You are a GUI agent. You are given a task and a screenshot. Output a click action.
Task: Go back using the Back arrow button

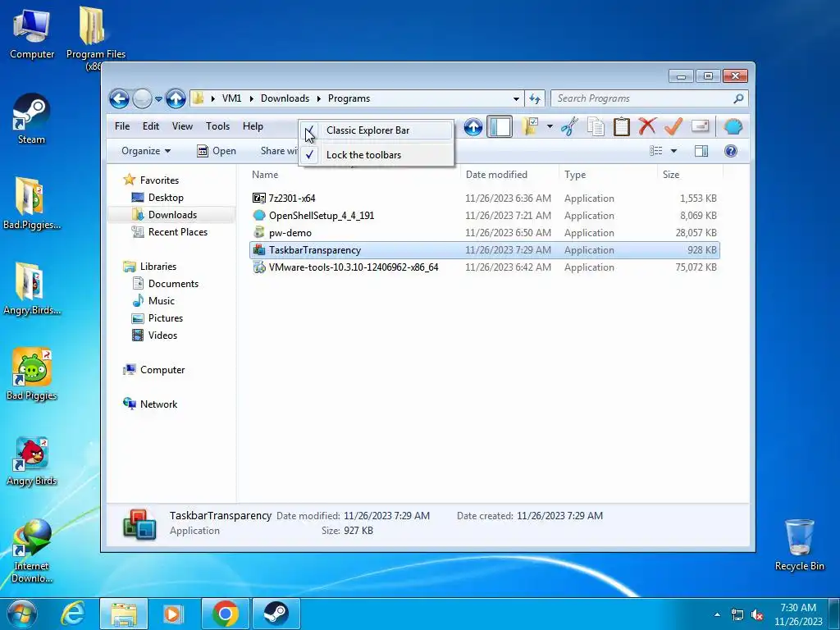pos(119,98)
